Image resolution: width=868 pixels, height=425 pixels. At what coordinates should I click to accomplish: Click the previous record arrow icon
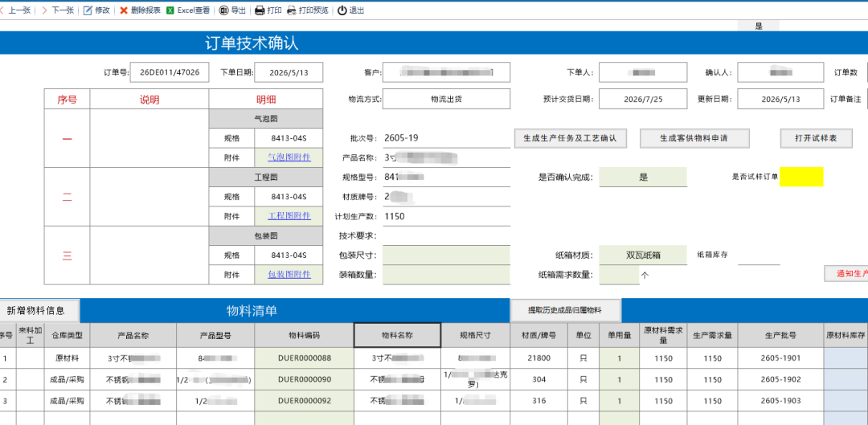(2, 10)
